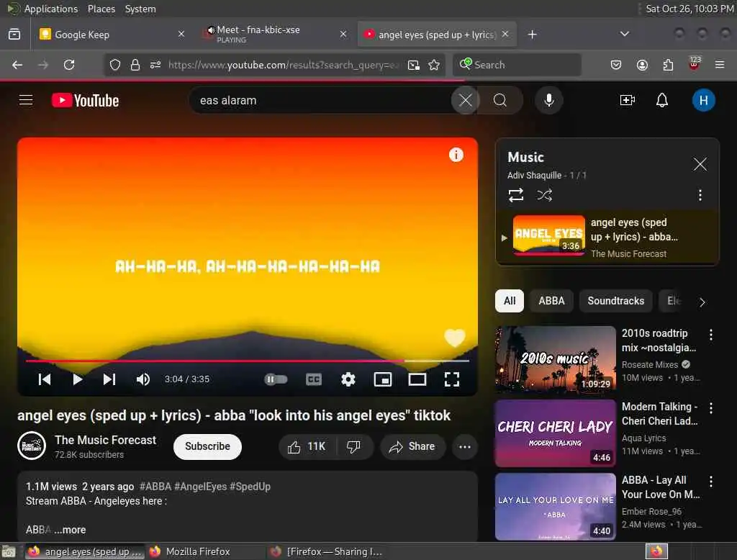
Task: Bookmark this page with the star
Action: click(434, 65)
